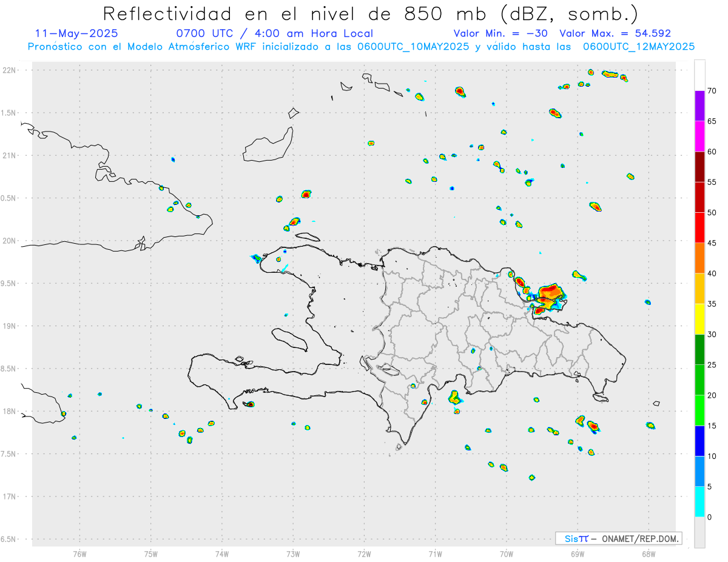This screenshot has height=562, width=728.
Task: Click the '0700 UTC / 4:00 am Hora Local' text
Action: (x=274, y=33)
